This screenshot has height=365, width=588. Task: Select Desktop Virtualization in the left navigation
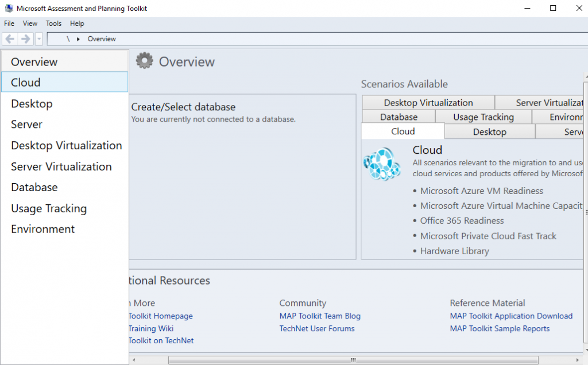coord(64,145)
